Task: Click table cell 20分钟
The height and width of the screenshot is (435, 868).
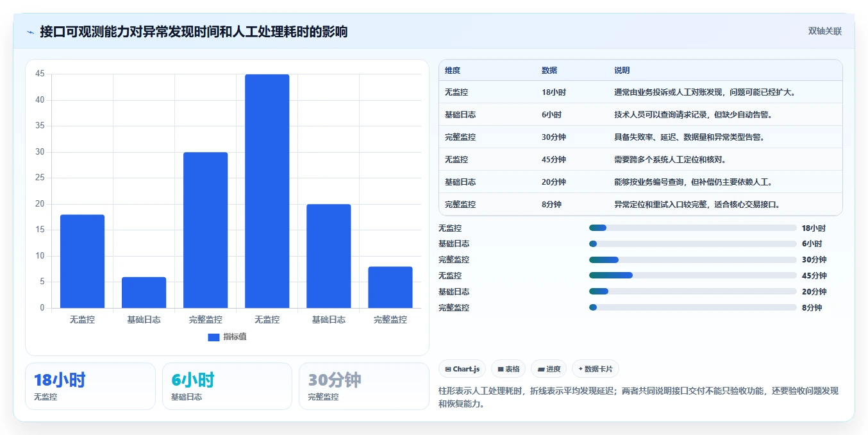Action: point(554,182)
